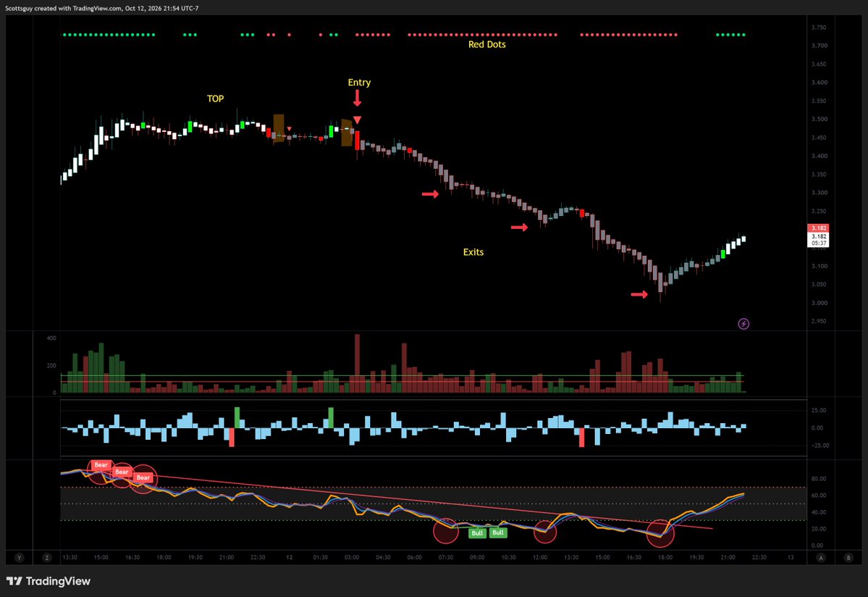
Task: Click the 3.550 price axis label
Action: (x=819, y=101)
